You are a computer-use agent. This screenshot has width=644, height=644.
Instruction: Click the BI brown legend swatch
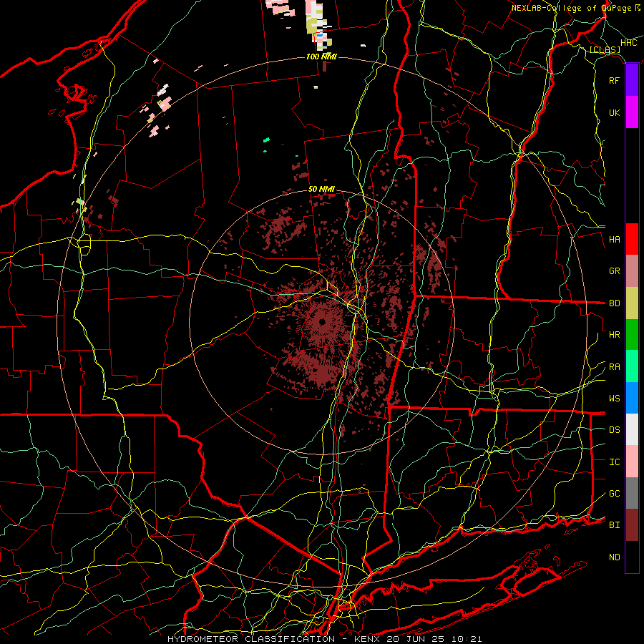[632, 525]
